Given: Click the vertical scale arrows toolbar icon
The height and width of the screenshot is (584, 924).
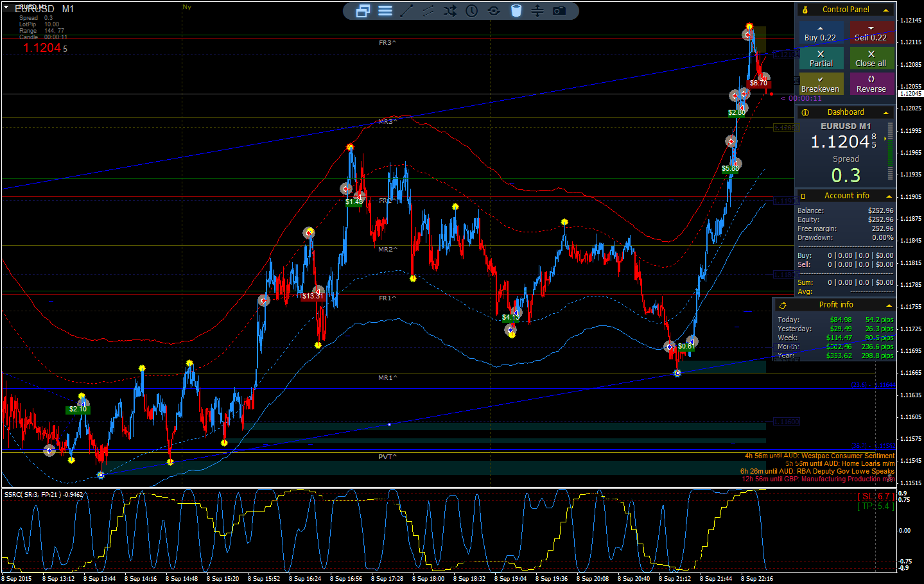Looking at the screenshot, I should tap(537, 11).
